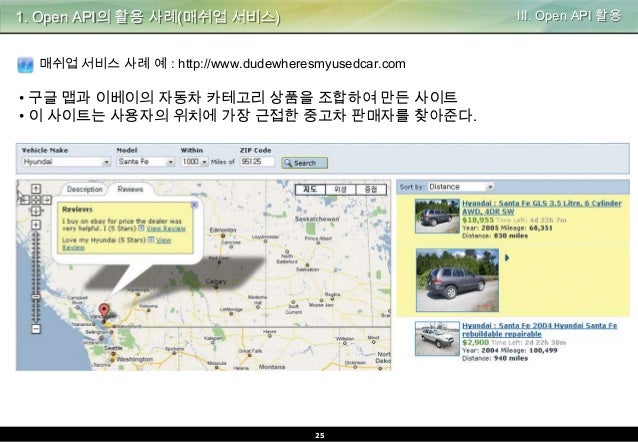Image resolution: width=638 pixels, height=442 pixels.
Task: Click the Montana label on the map
Action: coord(272,367)
